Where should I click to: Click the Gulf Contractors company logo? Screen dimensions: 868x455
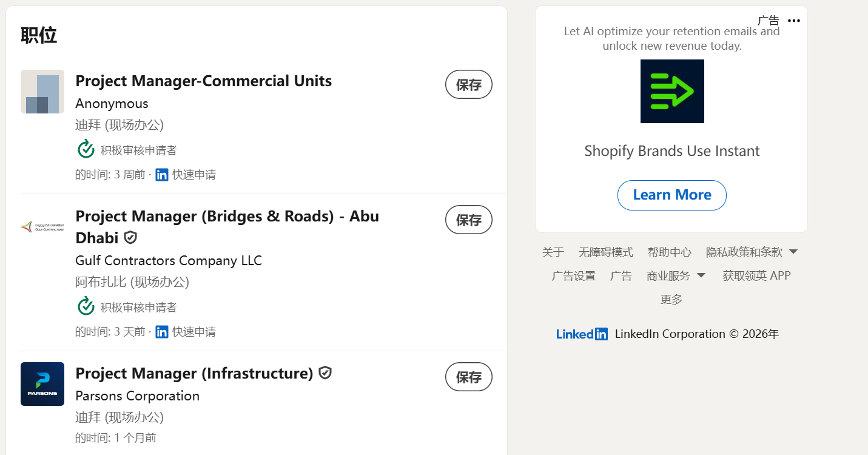tap(42, 226)
